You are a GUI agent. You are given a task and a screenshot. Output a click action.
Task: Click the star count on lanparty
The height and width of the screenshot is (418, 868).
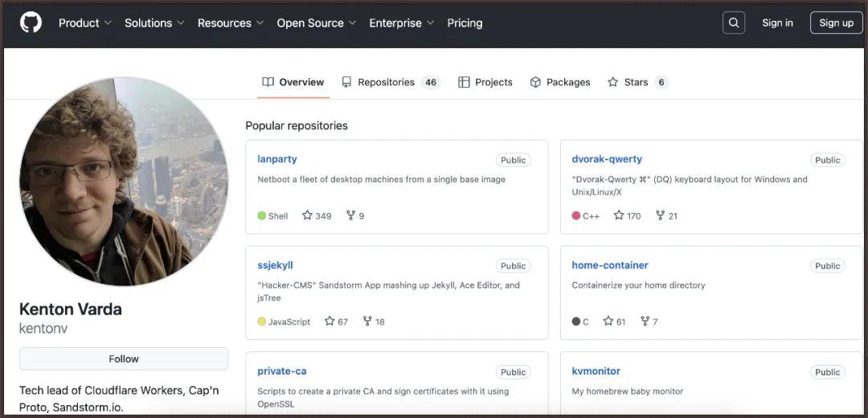[317, 215]
